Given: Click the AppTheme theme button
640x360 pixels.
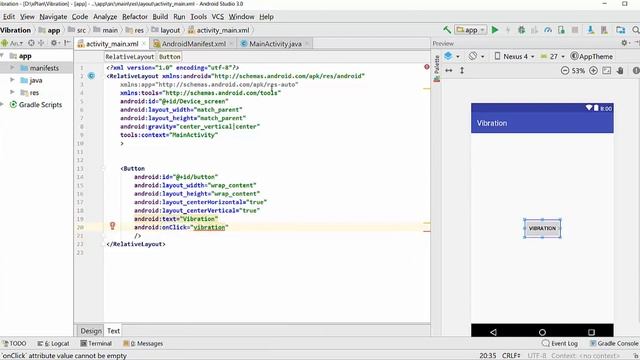Looking at the screenshot, I should (591, 56).
